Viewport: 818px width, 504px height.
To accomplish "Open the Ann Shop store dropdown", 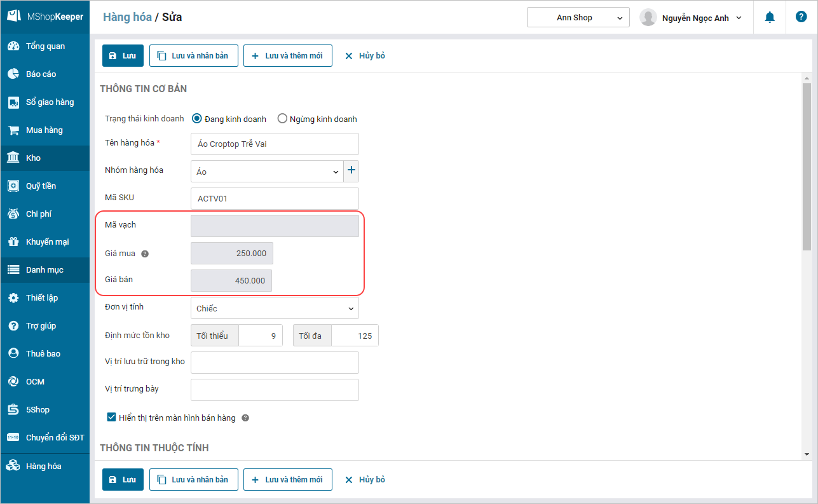I will click(x=578, y=18).
